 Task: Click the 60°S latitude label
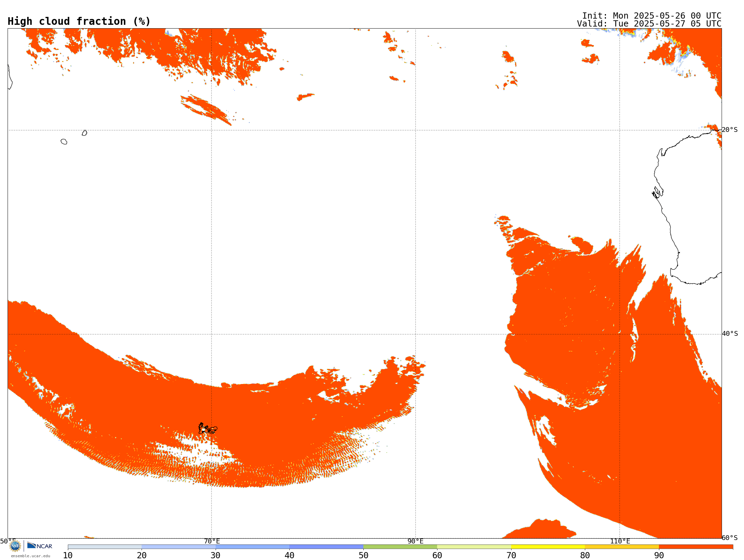pyautogui.click(x=730, y=538)
